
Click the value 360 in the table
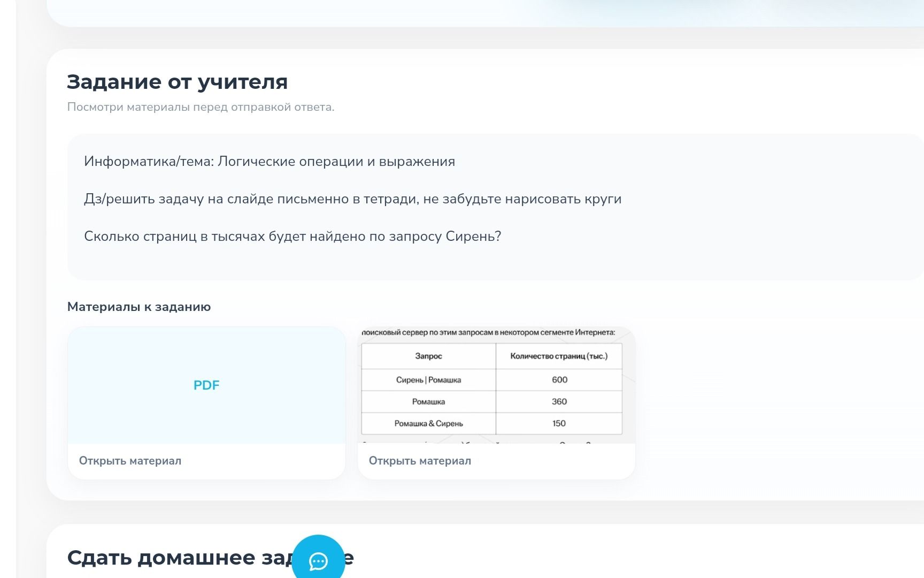559,401
